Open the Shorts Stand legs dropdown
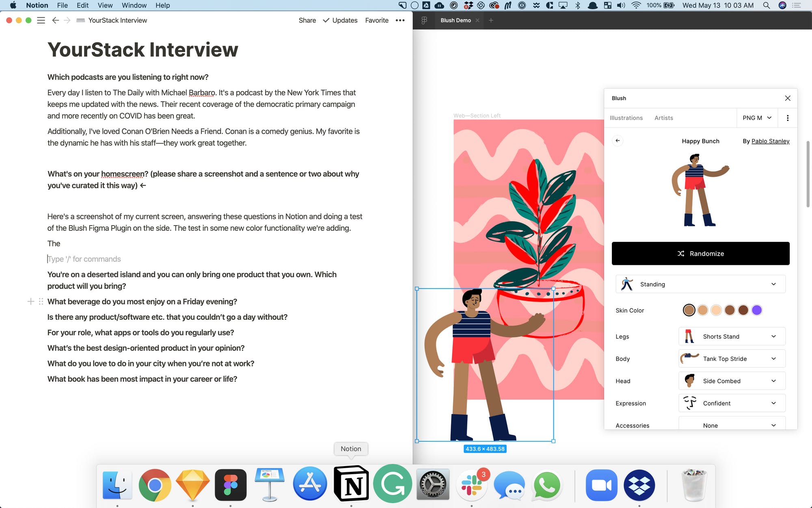This screenshot has width=812, height=508. [x=732, y=336]
